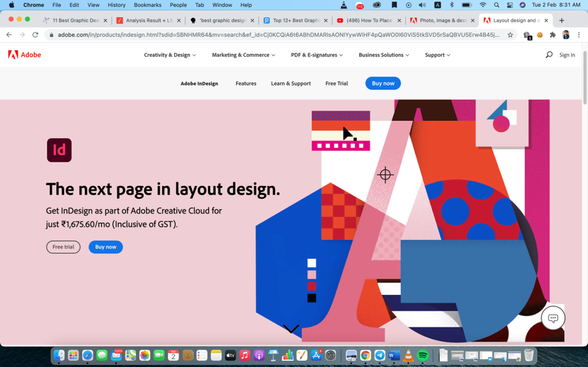Expand the Support menu

438,55
